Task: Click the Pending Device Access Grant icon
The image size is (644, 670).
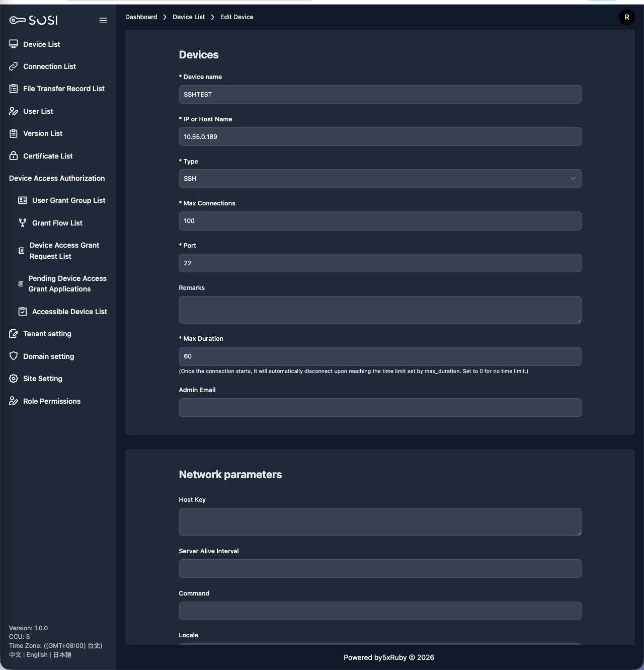Action: pyautogui.click(x=21, y=284)
